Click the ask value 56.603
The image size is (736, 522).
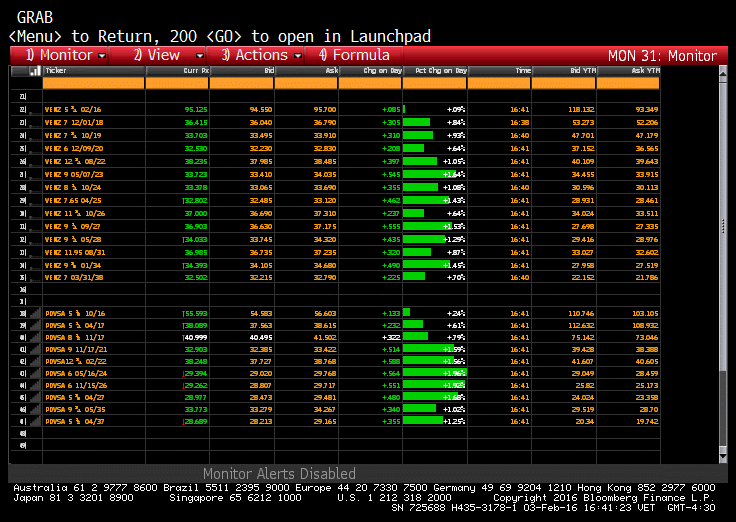click(x=325, y=313)
